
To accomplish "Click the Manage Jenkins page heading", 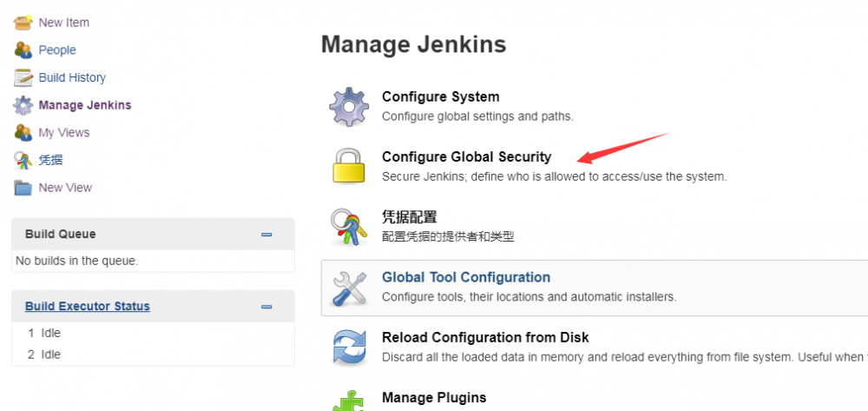I will pyautogui.click(x=413, y=44).
